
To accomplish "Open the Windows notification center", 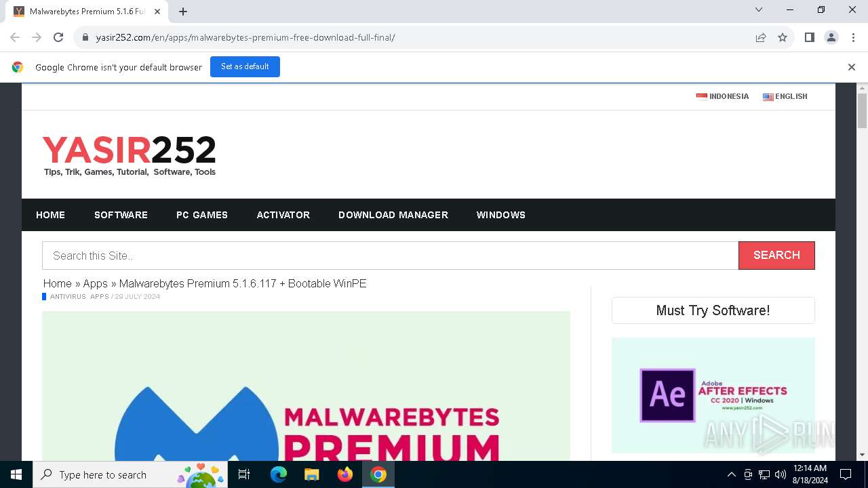I will point(846,474).
